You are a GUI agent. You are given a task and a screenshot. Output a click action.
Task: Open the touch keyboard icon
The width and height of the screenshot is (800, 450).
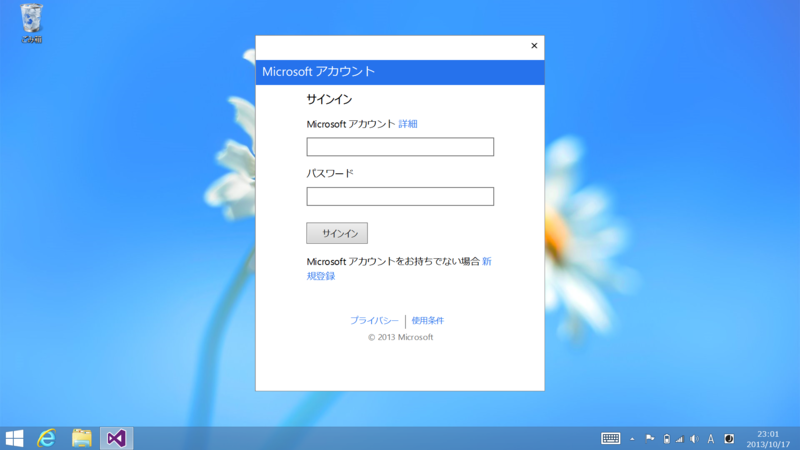tap(610, 438)
